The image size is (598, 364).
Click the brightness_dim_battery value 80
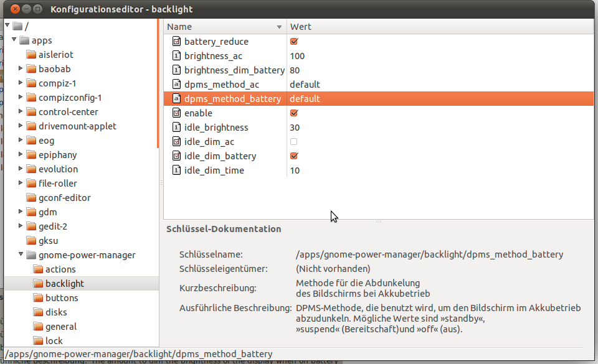(295, 70)
